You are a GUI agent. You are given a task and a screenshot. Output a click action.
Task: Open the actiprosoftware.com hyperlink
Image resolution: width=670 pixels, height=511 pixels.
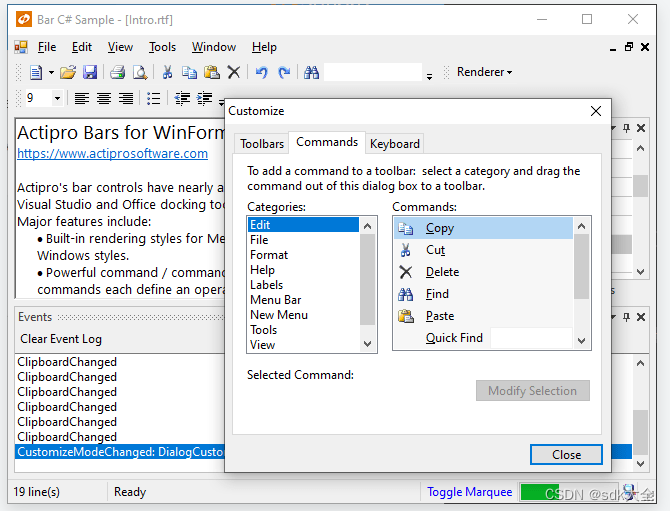(112, 153)
